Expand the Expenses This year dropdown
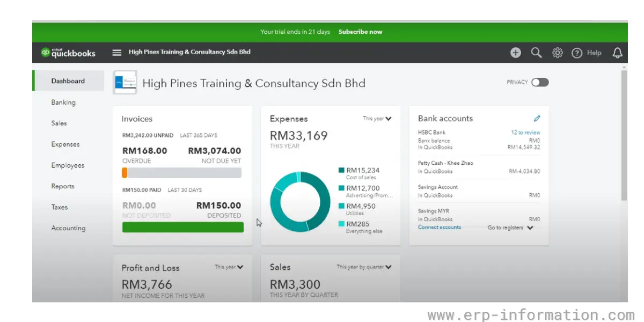The height and width of the screenshot is (322, 644). point(377,119)
